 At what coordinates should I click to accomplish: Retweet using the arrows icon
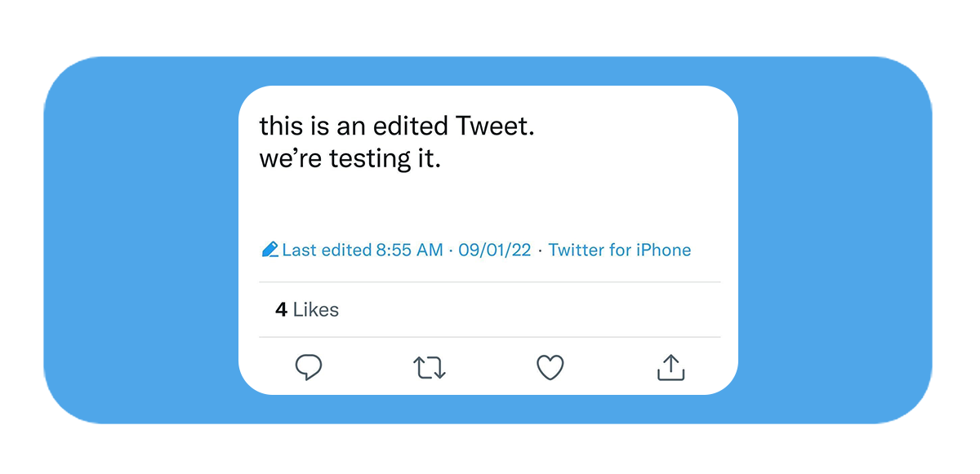point(430,368)
